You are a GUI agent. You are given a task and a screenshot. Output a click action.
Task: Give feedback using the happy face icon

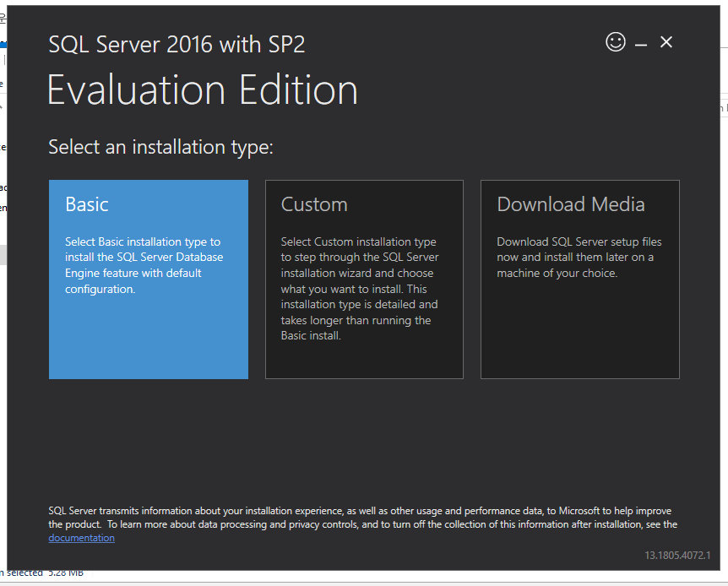pyautogui.click(x=616, y=41)
